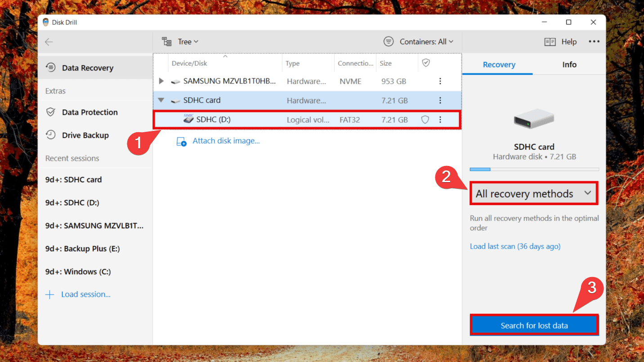
Task: Open the Drive Backup section
Action: point(95,135)
